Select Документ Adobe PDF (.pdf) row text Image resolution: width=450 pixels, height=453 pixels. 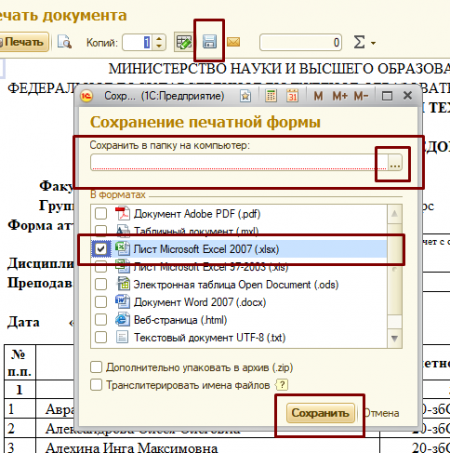(x=197, y=214)
